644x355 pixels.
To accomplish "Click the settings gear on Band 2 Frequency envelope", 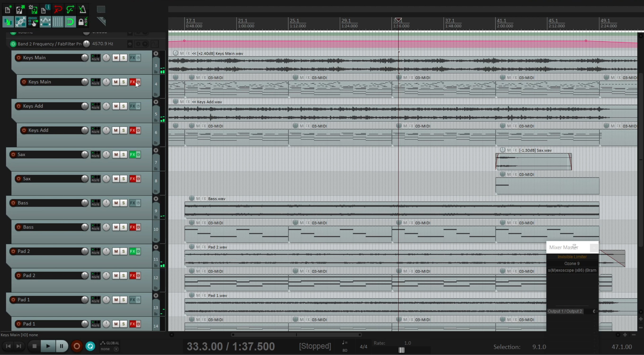I will pos(138,44).
